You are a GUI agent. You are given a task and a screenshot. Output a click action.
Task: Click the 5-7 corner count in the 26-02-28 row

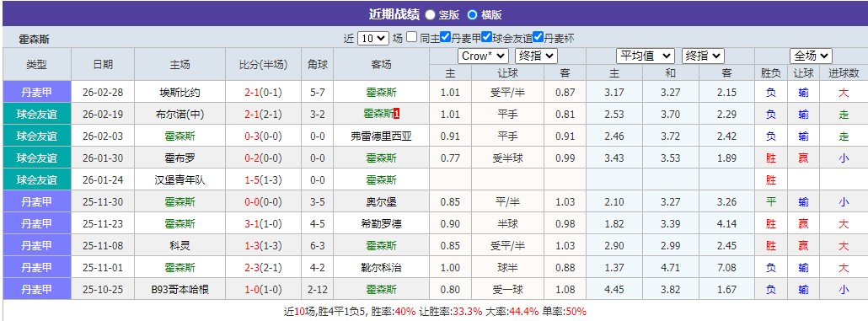(x=318, y=93)
